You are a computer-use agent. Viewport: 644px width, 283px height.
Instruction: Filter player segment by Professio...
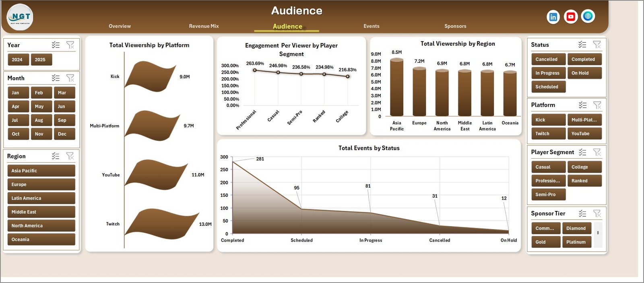click(548, 180)
